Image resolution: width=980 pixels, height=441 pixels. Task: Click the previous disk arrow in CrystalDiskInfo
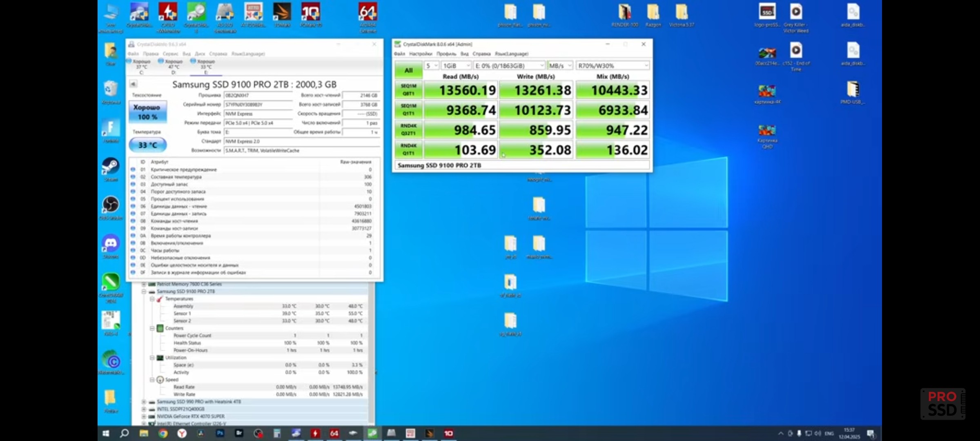point(133,84)
